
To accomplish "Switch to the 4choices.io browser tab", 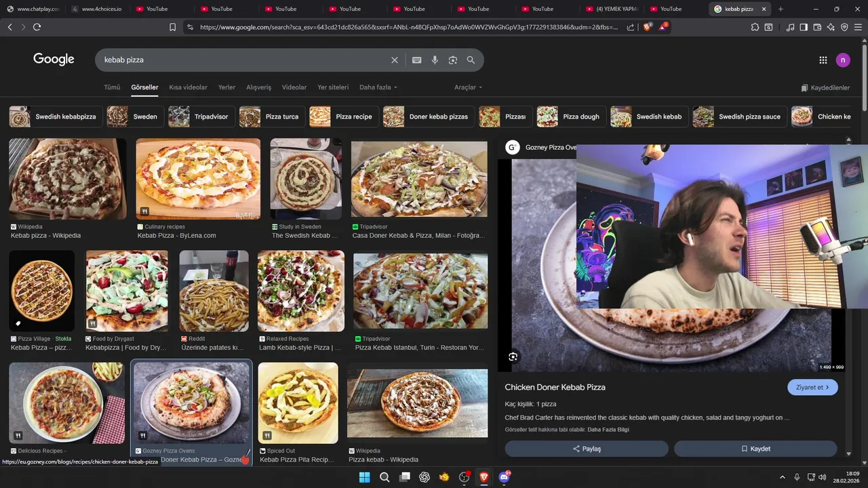I will coord(97,9).
